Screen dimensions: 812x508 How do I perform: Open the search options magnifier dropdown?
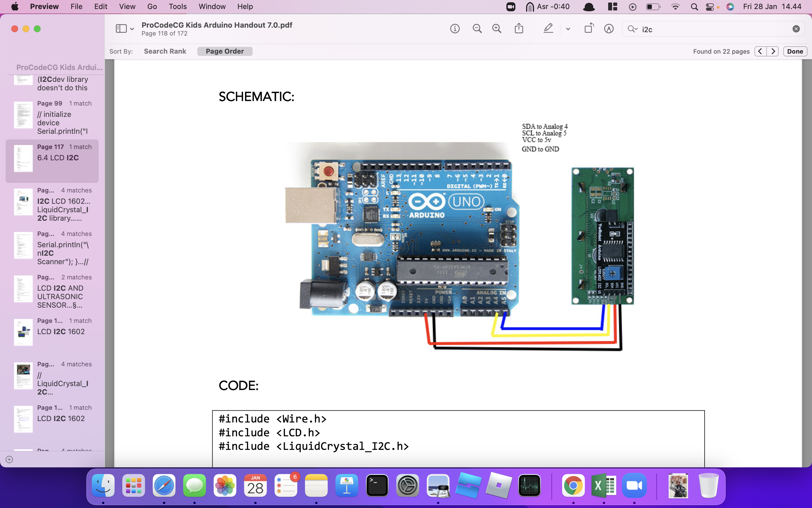632,29
